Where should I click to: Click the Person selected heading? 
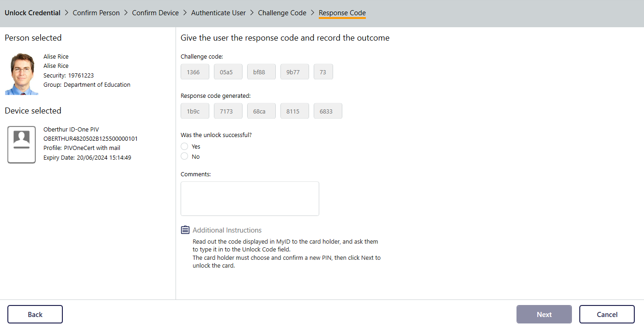[33, 38]
